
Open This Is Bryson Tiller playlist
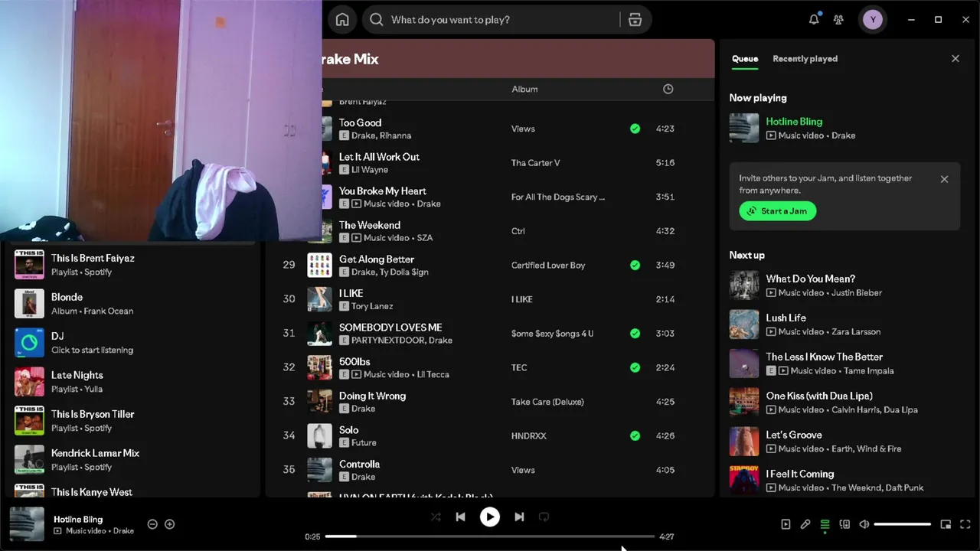pyautogui.click(x=132, y=421)
